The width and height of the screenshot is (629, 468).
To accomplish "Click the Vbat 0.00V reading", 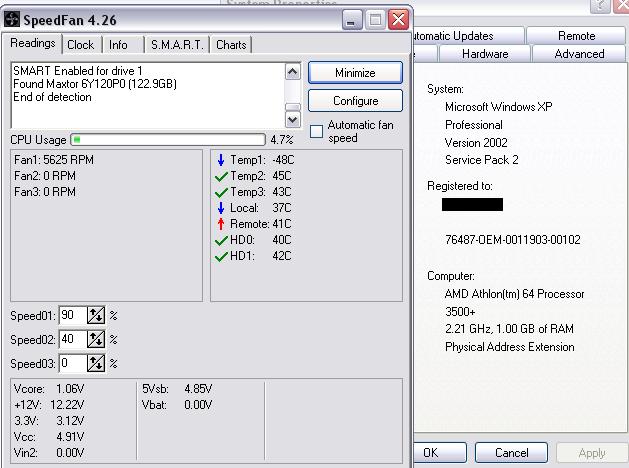I will point(177,405).
